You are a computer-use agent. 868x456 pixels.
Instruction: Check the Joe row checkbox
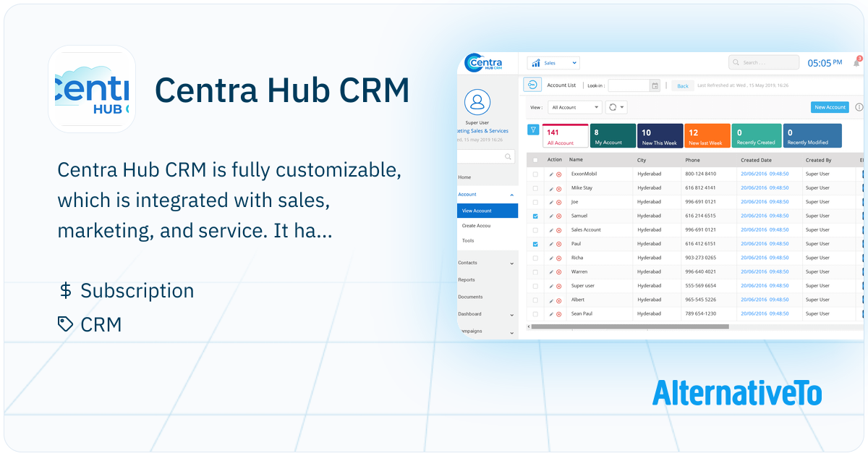535,202
